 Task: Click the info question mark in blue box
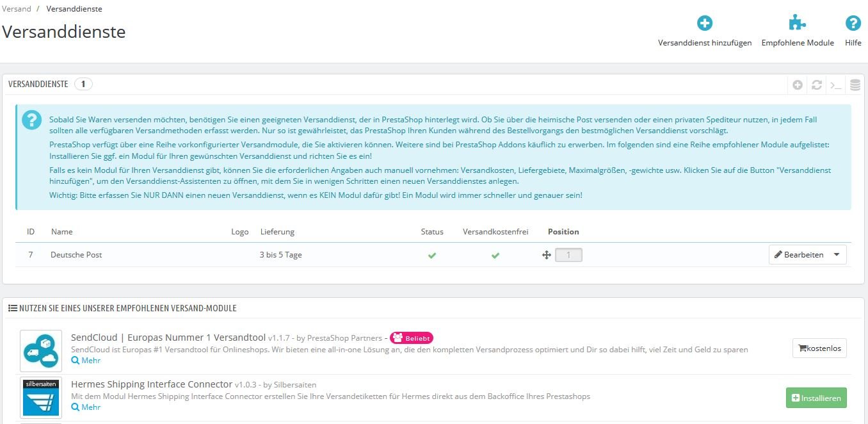coord(31,120)
